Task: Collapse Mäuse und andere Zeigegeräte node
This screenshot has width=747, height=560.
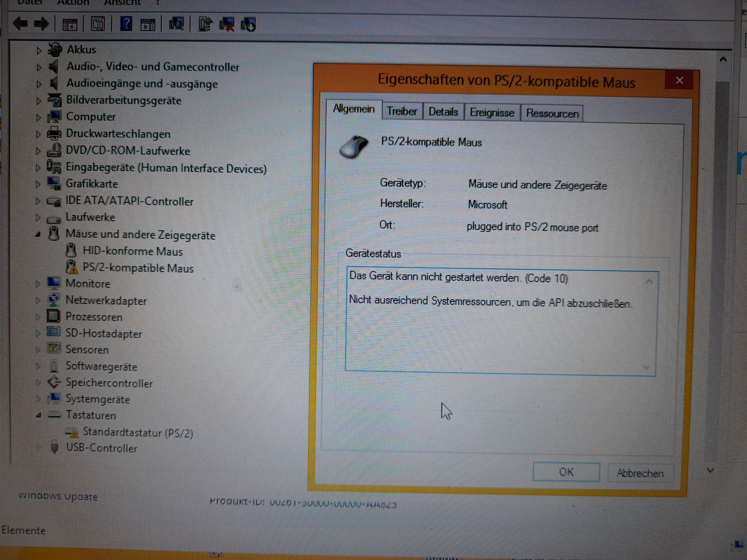Action: coord(38,234)
